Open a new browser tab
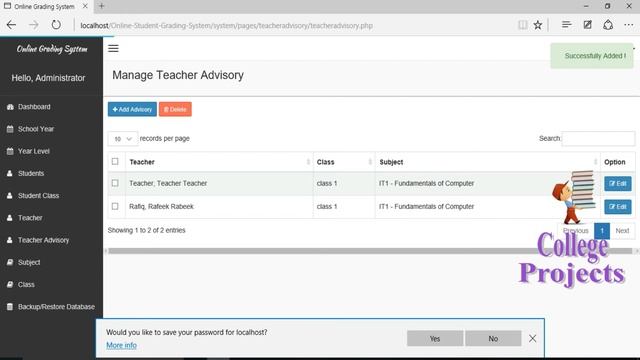Screen dimensions: 640x360 tap(102, 6)
